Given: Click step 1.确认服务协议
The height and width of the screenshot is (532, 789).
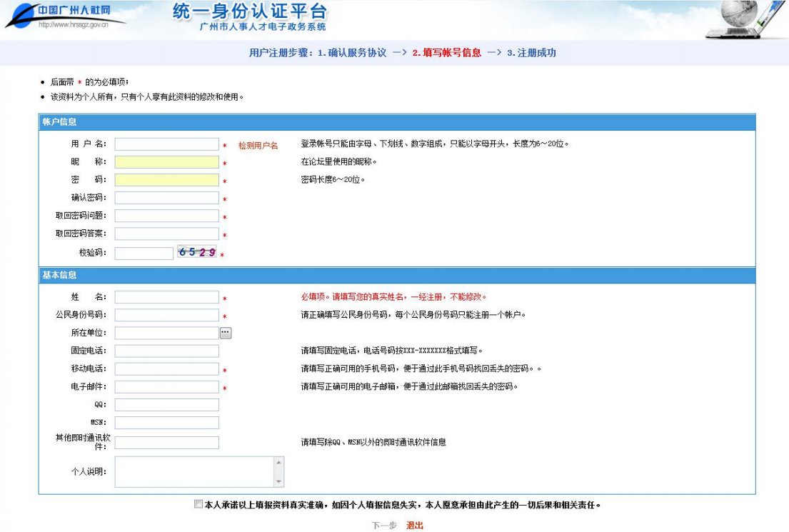Looking at the screenshot, I should click(x=352, y=53).
